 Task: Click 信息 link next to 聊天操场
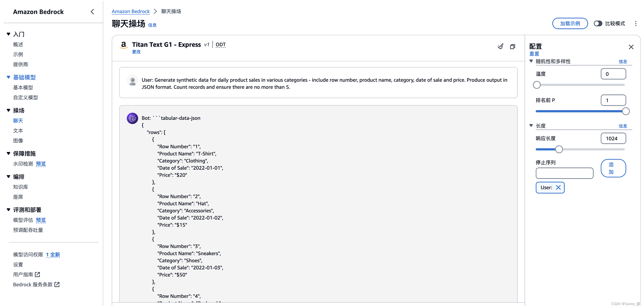152,25
